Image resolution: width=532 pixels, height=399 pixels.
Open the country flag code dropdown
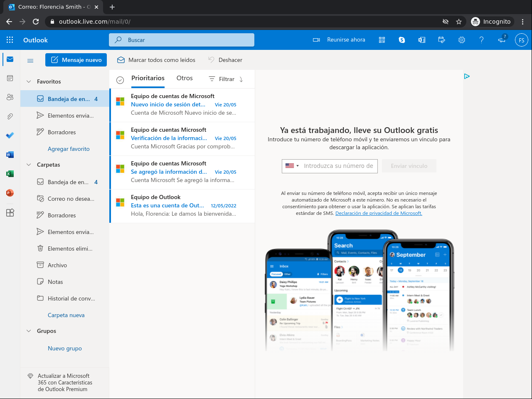292,166
